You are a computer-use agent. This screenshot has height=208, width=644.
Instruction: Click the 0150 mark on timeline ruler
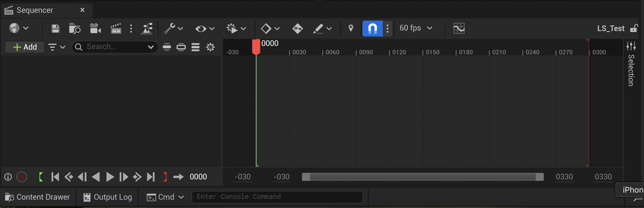point(432,52)
